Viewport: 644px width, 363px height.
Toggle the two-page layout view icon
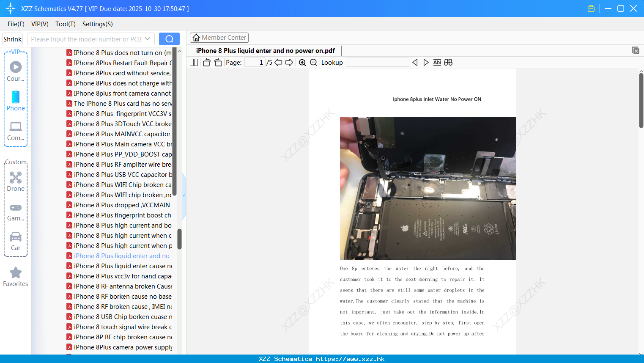(x=194, y=63)
